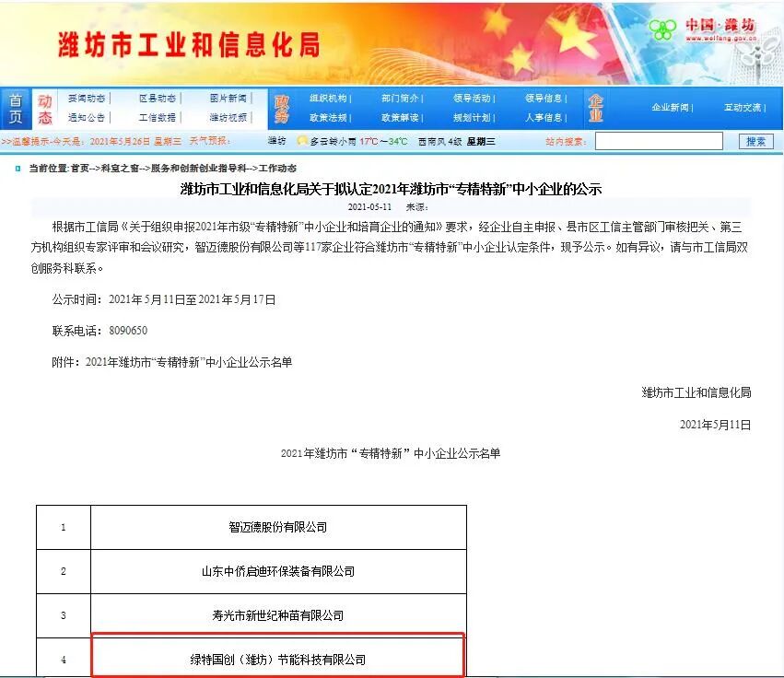Click the highlighted 绿特国创 company row
This screenshot has height=678, width=784.
click(x=278, y=656)
